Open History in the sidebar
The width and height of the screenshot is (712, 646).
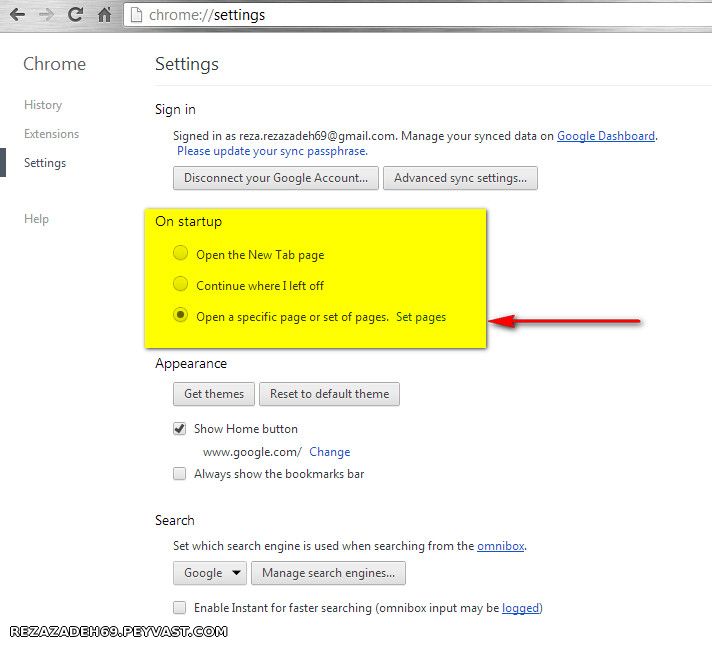43,105
